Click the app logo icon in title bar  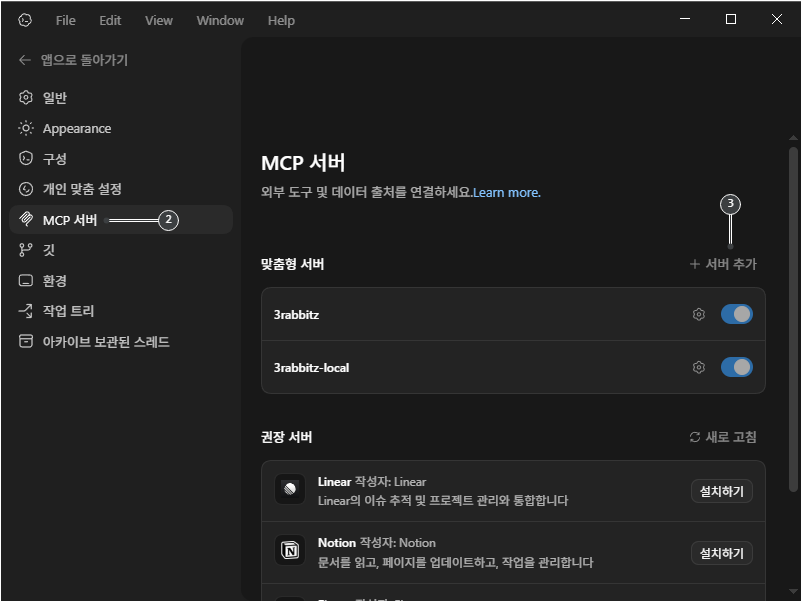[x=25, y=20]
